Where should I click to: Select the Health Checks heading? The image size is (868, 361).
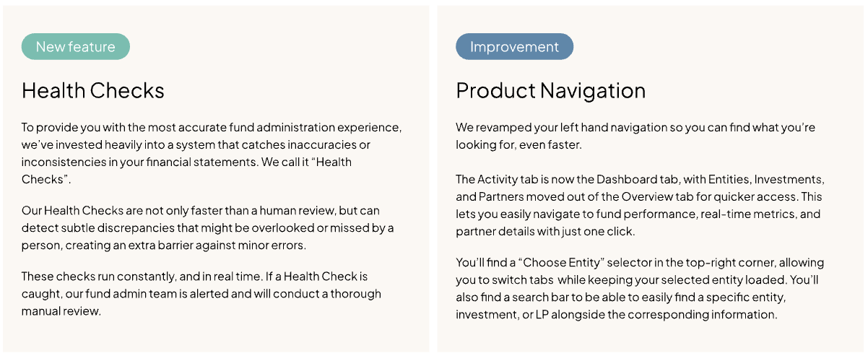[93, 90]
